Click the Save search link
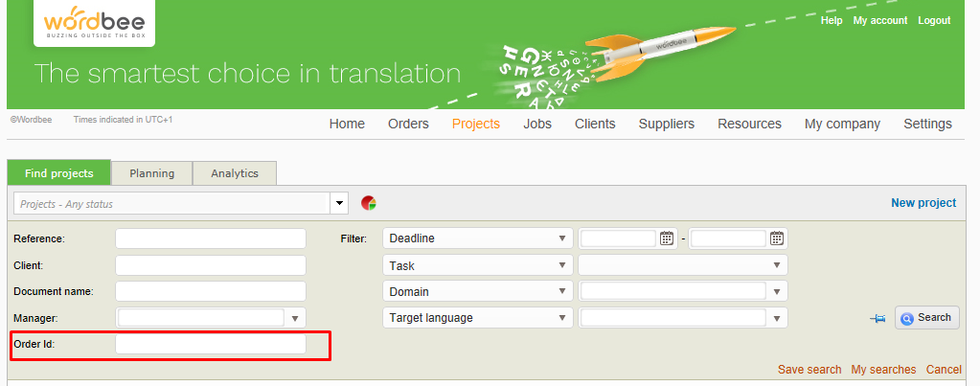The width and height of the screenshot is (980, 386). [809, 370]
